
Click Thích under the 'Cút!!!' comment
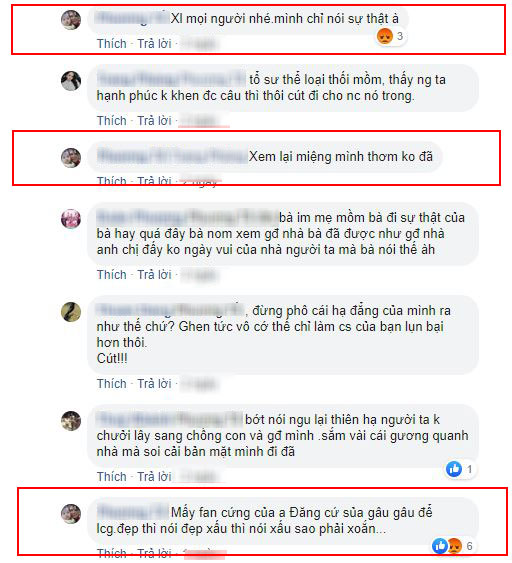(112, 384)
